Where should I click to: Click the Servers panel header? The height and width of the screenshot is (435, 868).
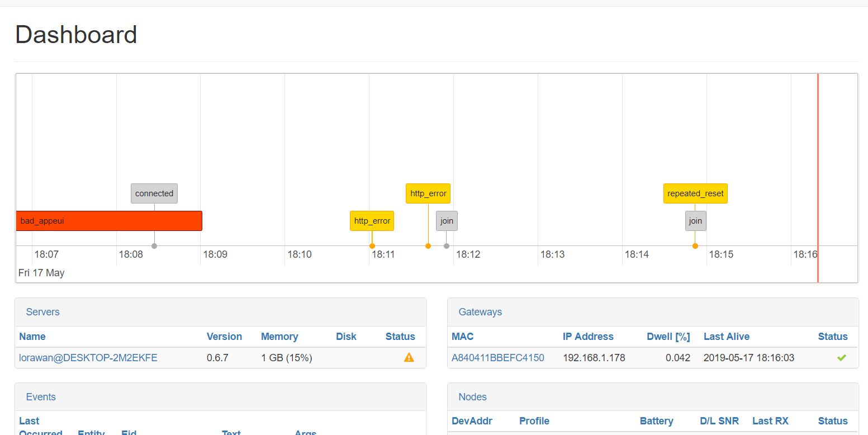(x=42, y=312)
